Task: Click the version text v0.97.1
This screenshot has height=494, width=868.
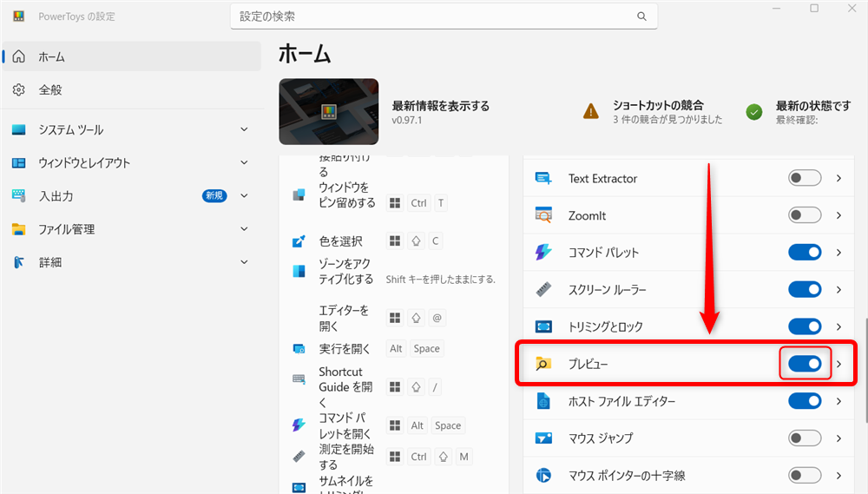Action: click(407, 120)
